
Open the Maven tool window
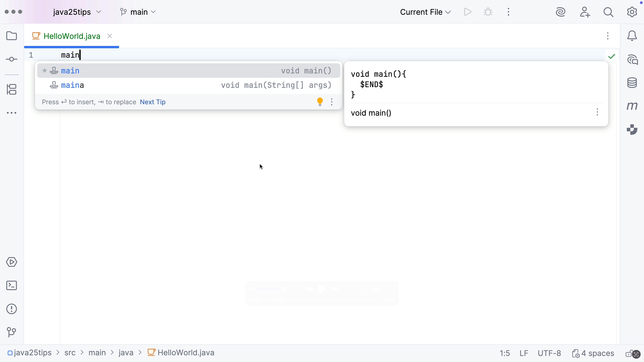click(x=632, y=106)
